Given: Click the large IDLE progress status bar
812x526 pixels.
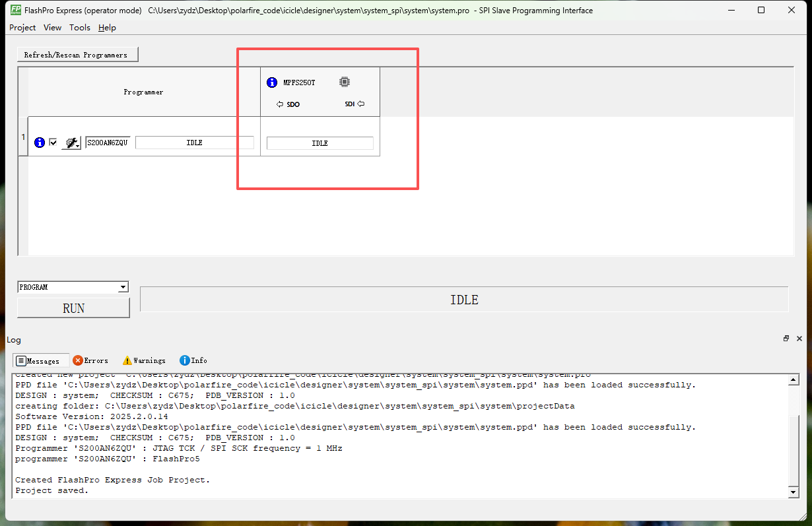Looking at the screenshot, I should pyautogui.click(x=464, y=300).
